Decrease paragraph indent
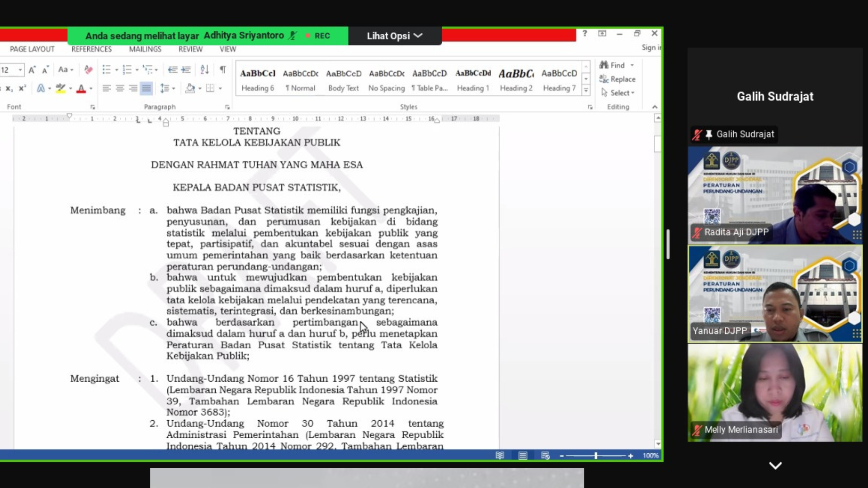Screen dimensions: 868x488 click(172, 70)
